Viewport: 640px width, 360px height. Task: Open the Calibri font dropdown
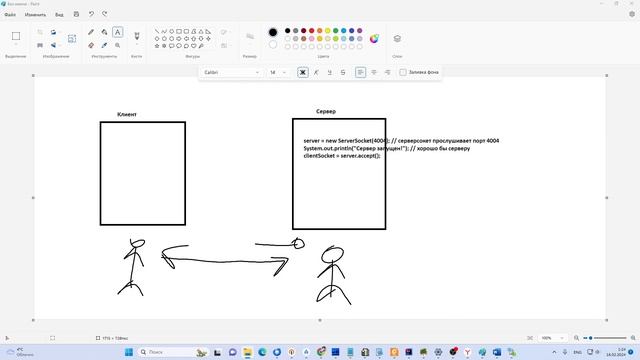(x=231, y=72)
